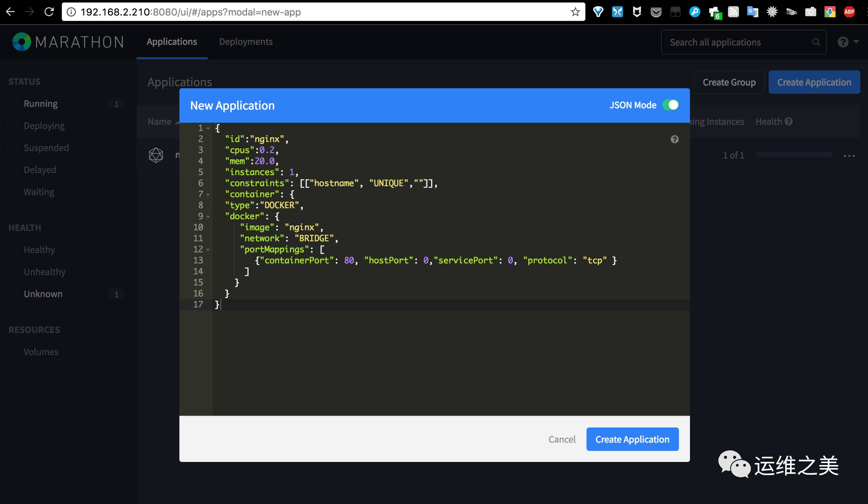Click the Health column help icon

click(789, 121)
